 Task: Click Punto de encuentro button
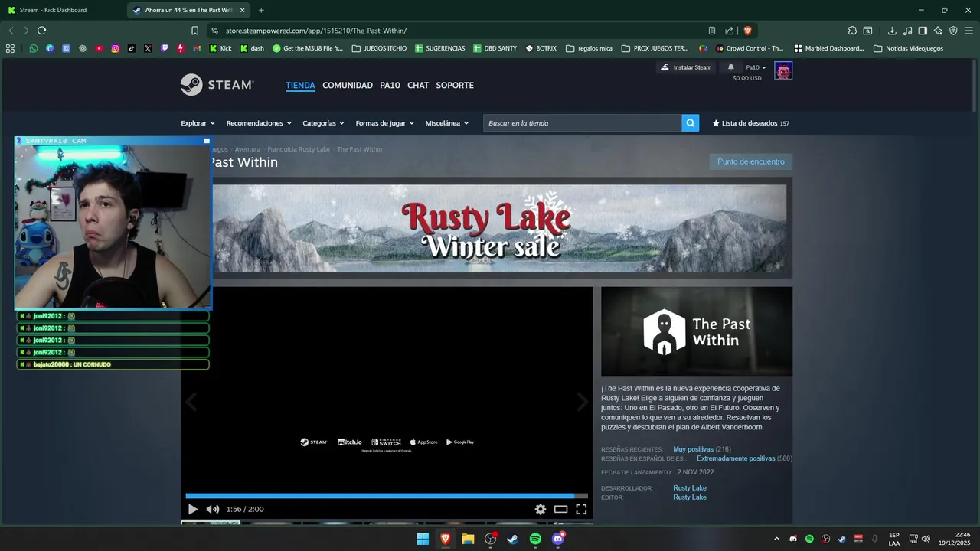[x=751, y=161]
